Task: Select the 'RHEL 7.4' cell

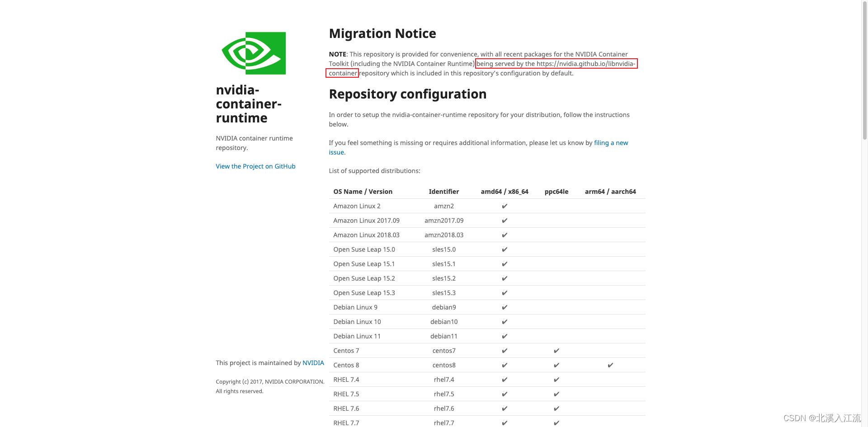Action: (346, 380)
